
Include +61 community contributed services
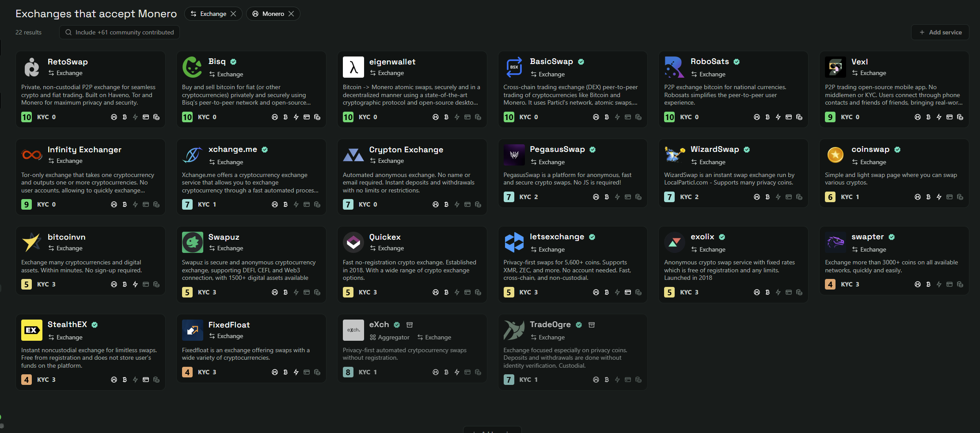click(119, 32)
